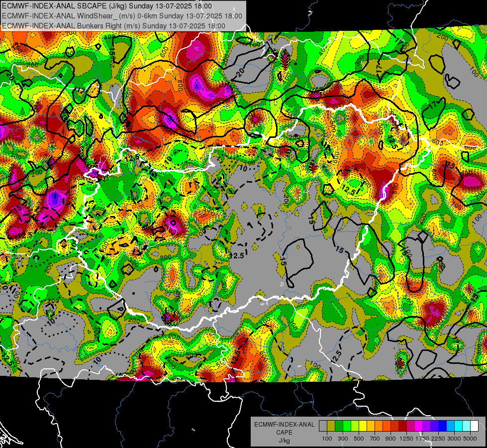
Task: Click the SBCAPE title line in header
Action: click(x=107, y=6)
